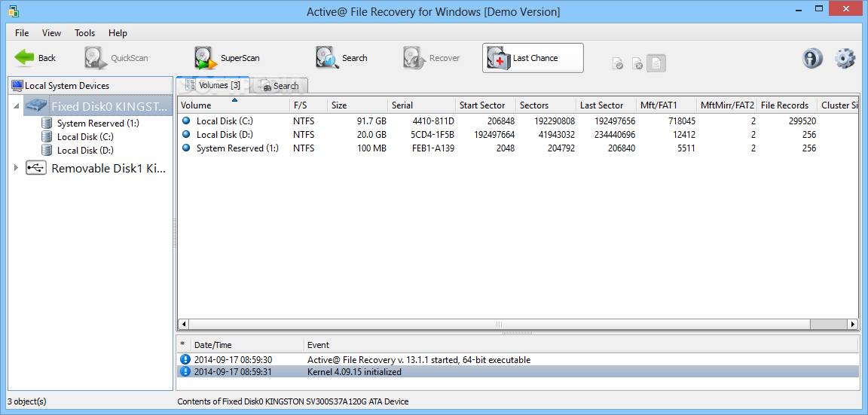This screenshot has height=415, width=868.
Task: Click the log Event column header
Action: click(x=582, y=345)
